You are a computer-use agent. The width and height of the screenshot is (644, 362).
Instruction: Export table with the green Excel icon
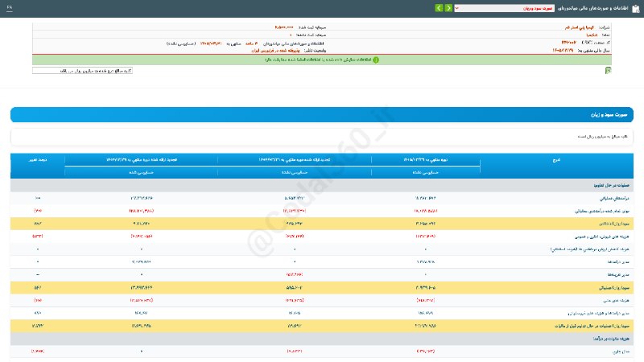(608, 71)
